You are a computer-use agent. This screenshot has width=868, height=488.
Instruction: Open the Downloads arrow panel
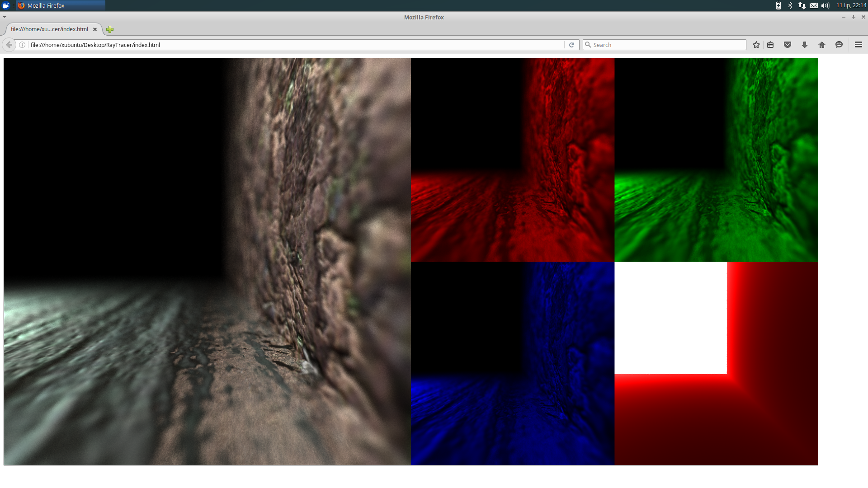805,45
